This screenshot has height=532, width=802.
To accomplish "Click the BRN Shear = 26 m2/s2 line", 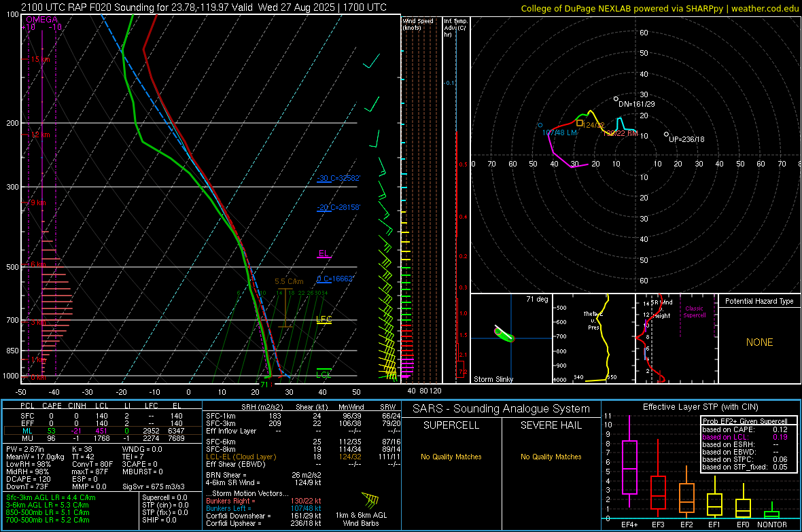I will (264, 475).
